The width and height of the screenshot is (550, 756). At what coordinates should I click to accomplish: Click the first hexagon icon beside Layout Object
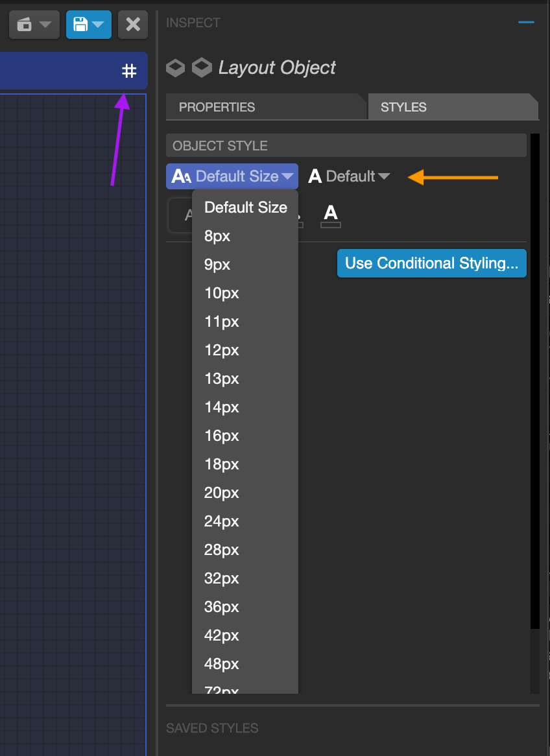(175, 67)
